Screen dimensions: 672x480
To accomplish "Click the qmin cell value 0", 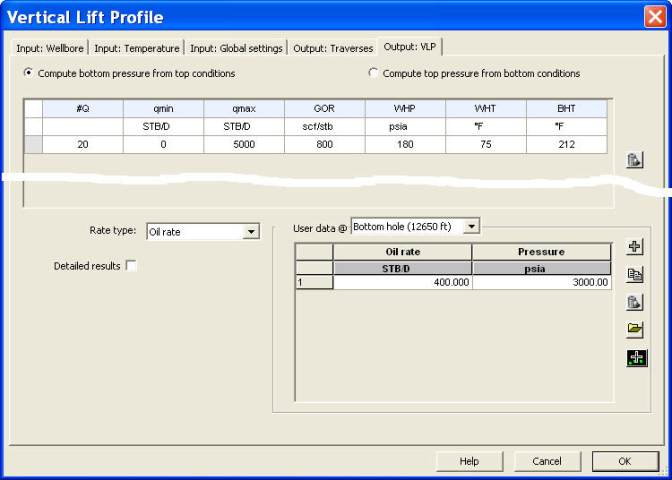I will [163, 144].
